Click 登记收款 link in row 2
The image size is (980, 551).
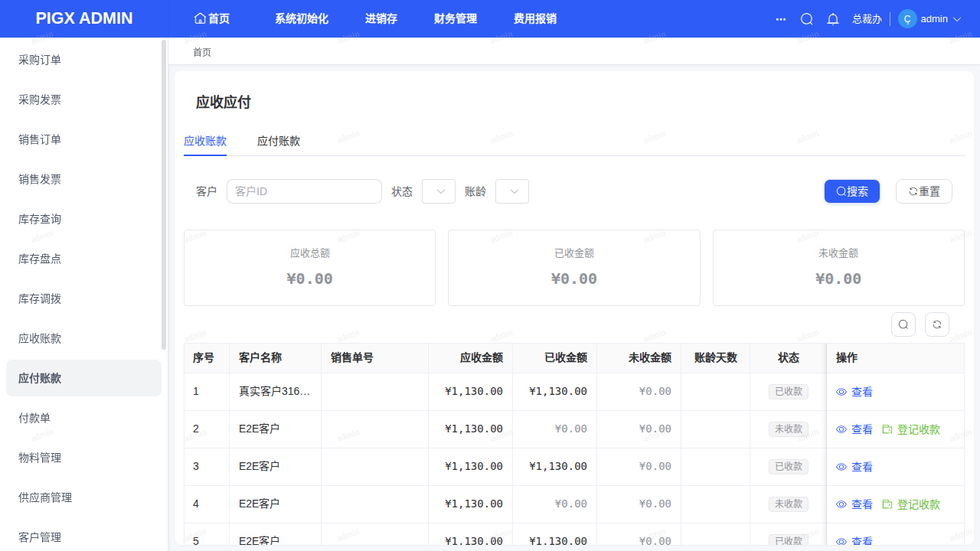pos(919,429)
